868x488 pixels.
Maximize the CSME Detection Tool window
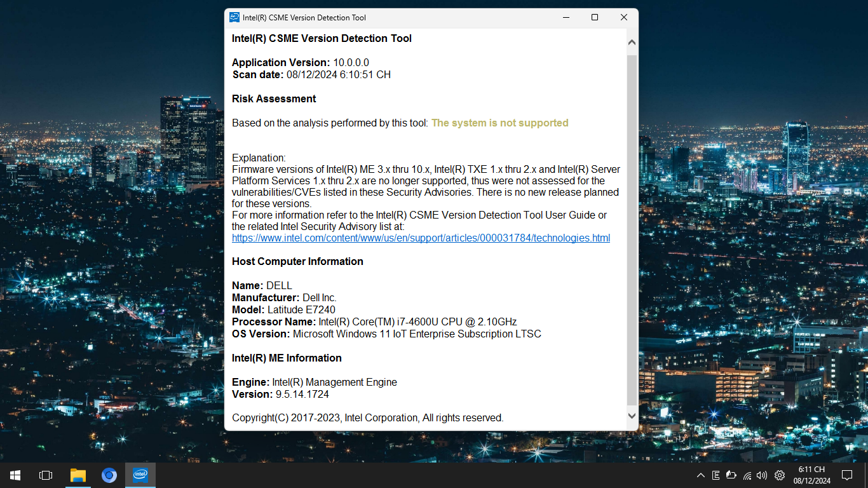595,18
